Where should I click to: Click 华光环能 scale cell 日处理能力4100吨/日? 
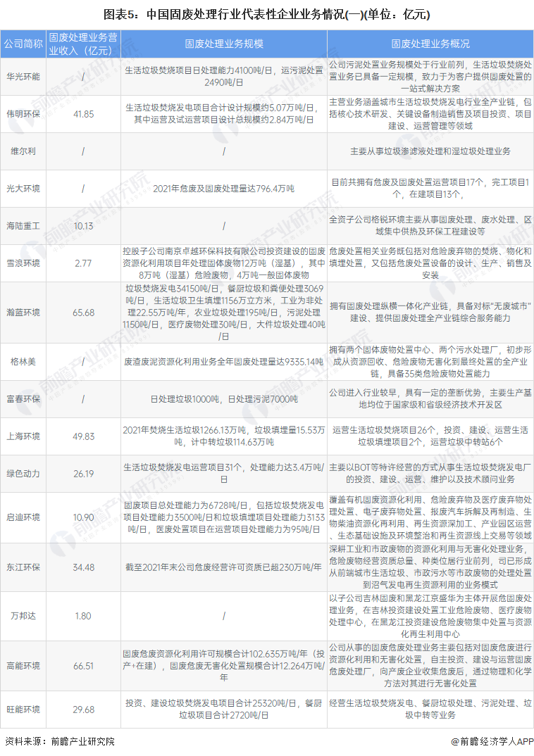pos(224,76)
